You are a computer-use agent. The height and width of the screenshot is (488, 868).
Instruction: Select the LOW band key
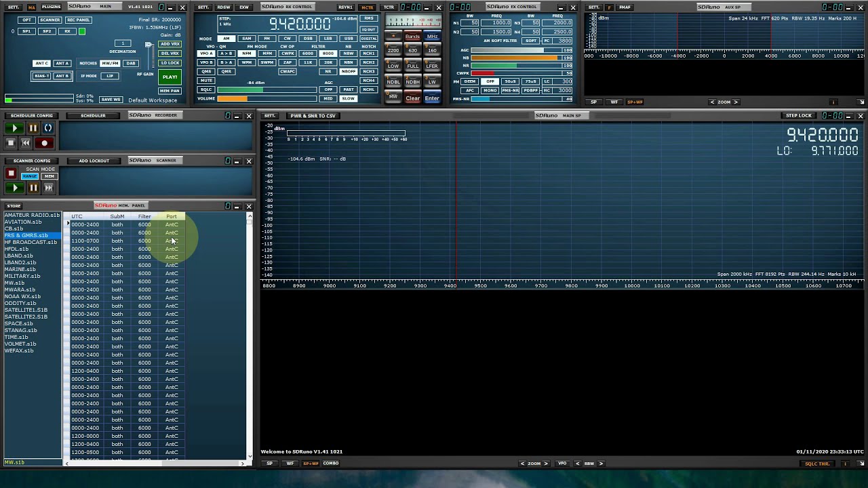(x=393, y=66)
